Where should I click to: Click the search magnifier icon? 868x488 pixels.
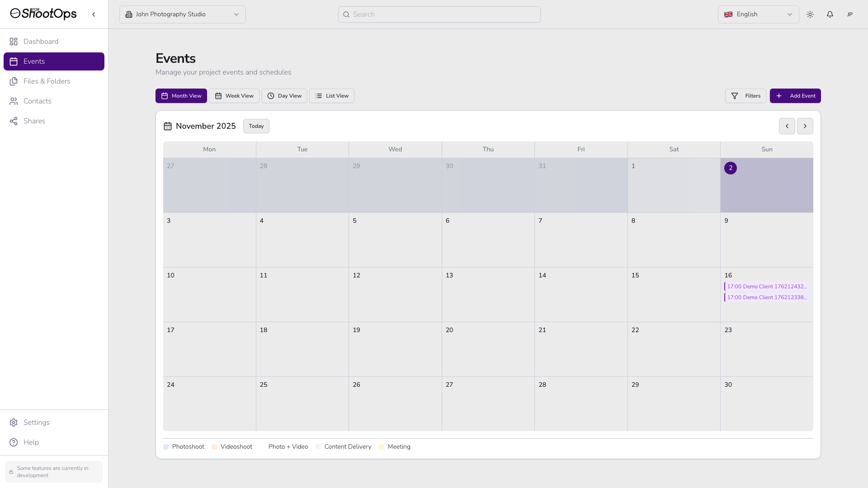(346, 14)
